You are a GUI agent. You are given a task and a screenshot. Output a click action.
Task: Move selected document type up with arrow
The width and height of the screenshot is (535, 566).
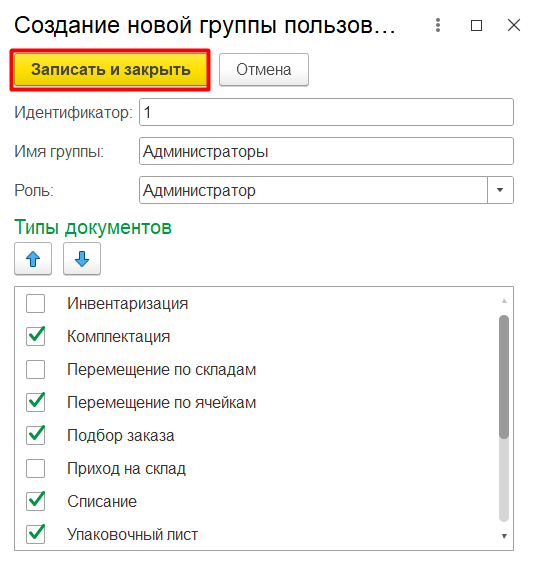tap(33, 259)
